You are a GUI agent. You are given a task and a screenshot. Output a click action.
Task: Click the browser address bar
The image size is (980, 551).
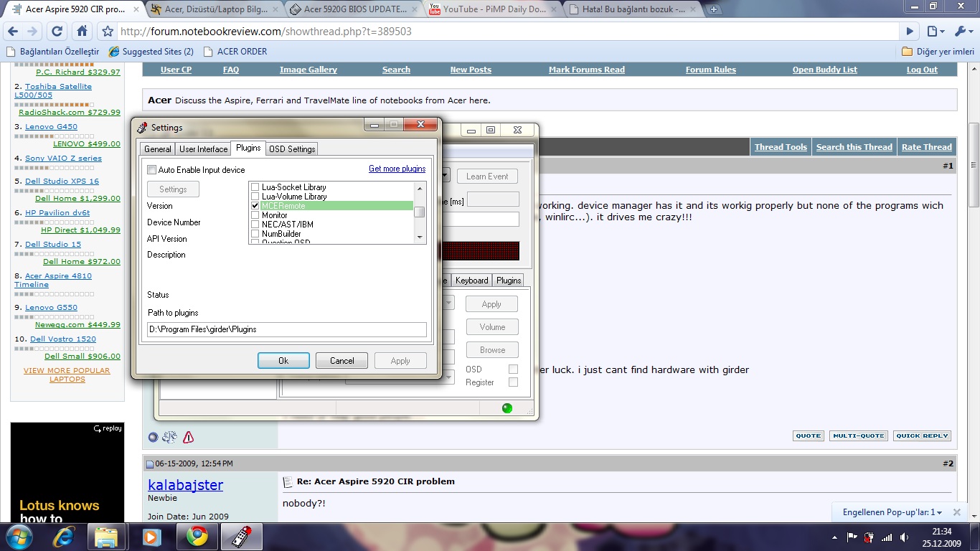coord(508,32)
